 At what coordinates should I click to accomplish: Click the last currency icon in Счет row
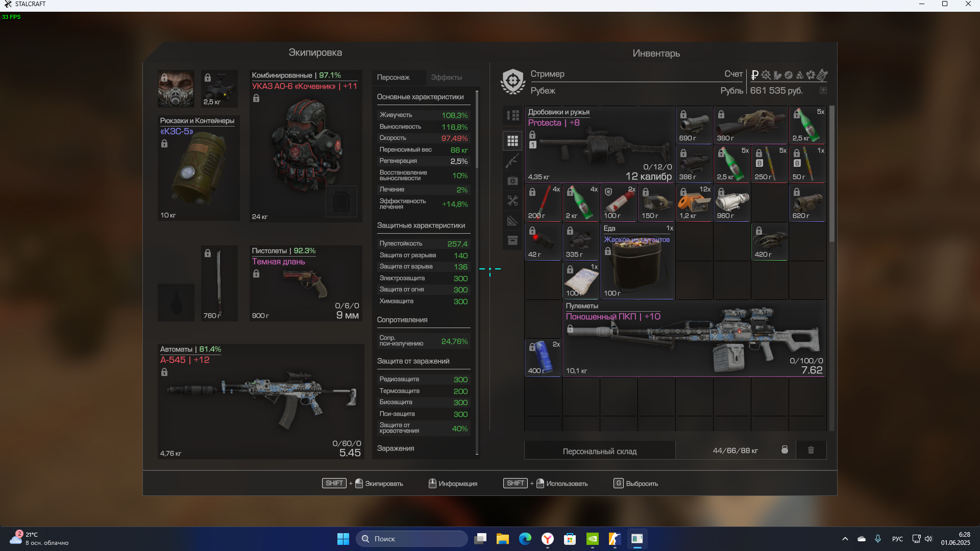pos(822,75)
